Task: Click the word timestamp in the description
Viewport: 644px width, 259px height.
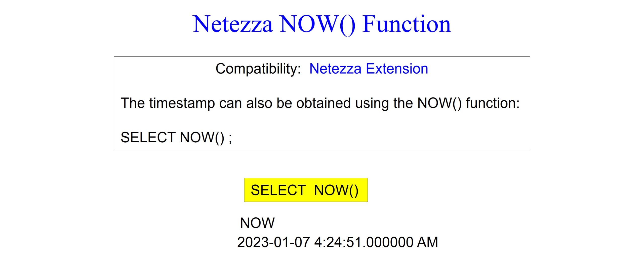Action: [182, 103]
